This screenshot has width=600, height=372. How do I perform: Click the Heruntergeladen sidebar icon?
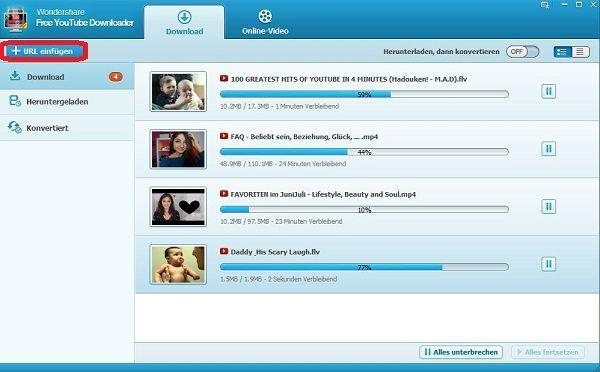pos(15,101)
